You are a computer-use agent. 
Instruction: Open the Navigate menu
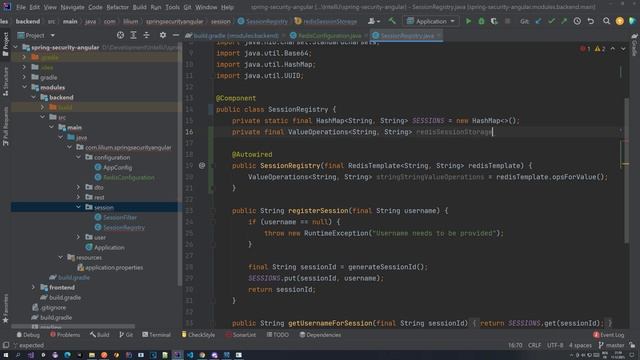click(72, 7)
